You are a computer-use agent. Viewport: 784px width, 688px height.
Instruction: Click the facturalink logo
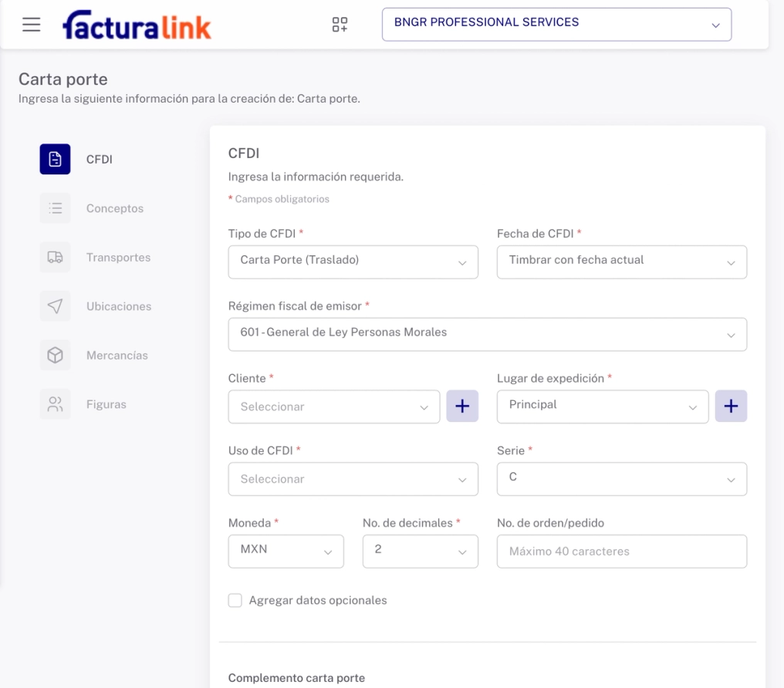(x=137, y=25)
